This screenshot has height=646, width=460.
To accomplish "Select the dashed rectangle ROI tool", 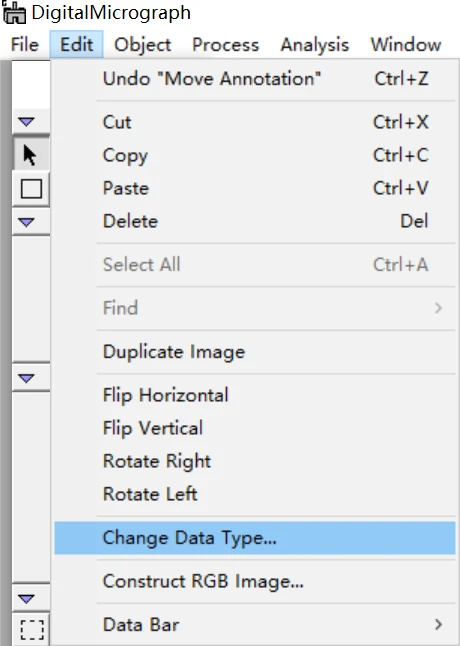I will [x=31, y=628].
